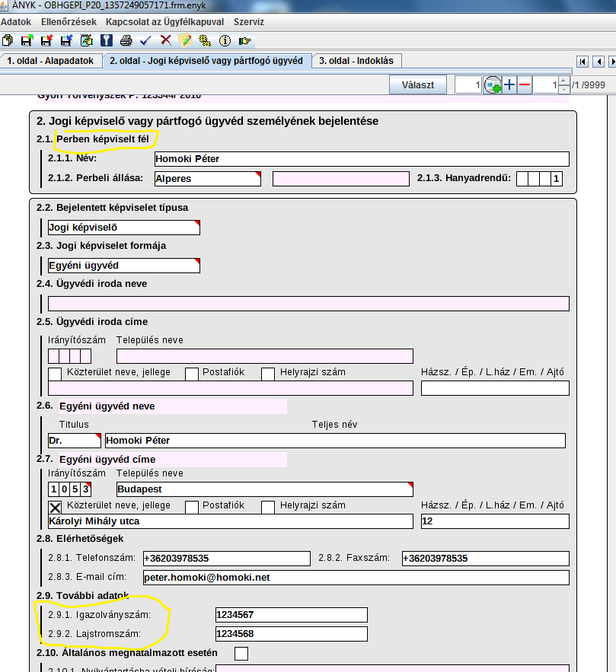Open the Bejelentett képviselet típusa Jogi képviselő dropdown
The height and width of the screenshot is (672, 616).
[124, 228]
